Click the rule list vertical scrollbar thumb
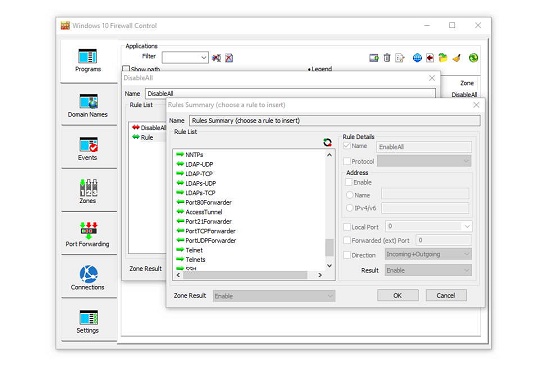This screenshot has height=369, width=550. click(x=329, y=248)
